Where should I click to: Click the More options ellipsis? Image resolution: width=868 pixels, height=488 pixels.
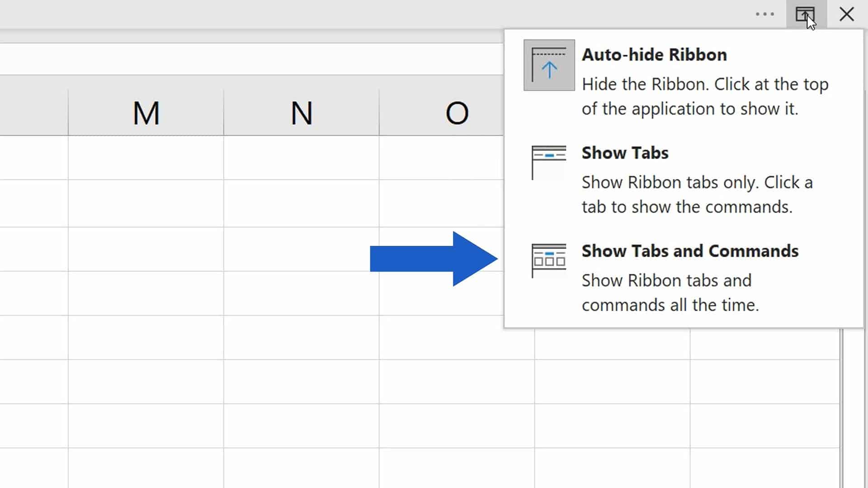pyautogui.click(x=765, y=14)
